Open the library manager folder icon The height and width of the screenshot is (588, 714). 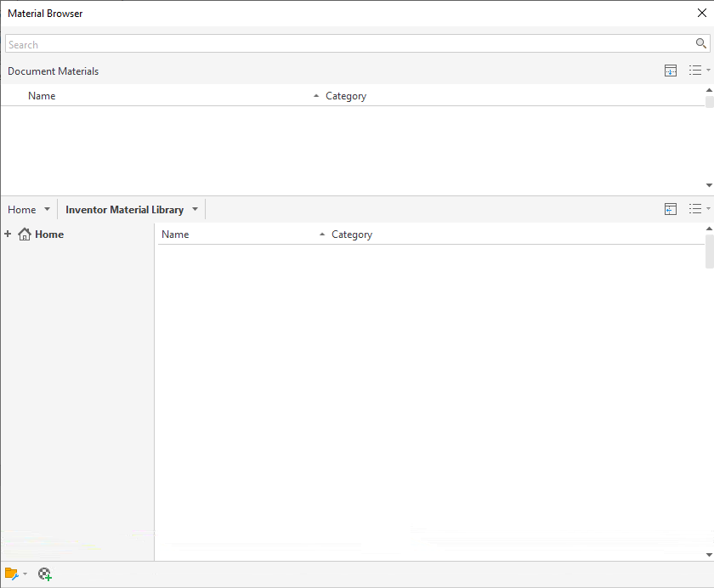coord(12,574)
